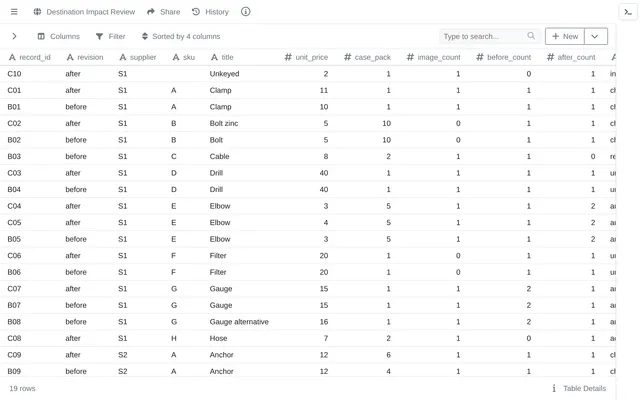Select the S2 supplier cell of C09
Screen dimensions: 640x400
tap(138, 355)
